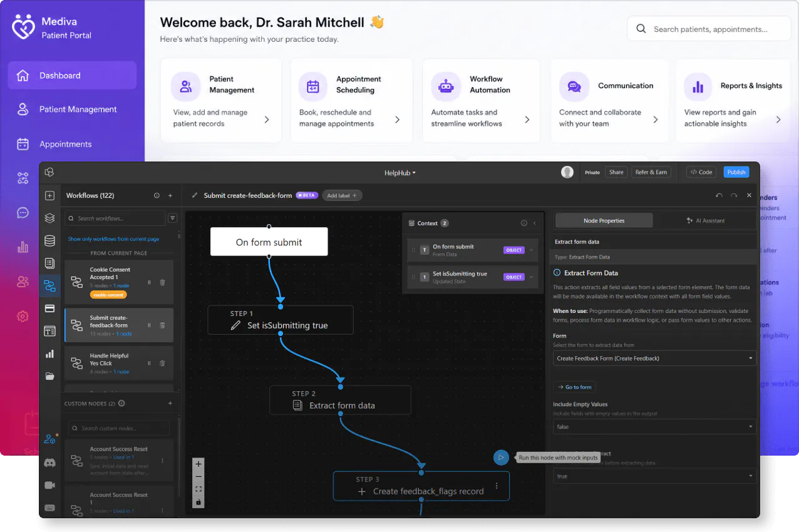799x532 pixels.
Task: Click the Add label button
Action: tap(342, 196)
